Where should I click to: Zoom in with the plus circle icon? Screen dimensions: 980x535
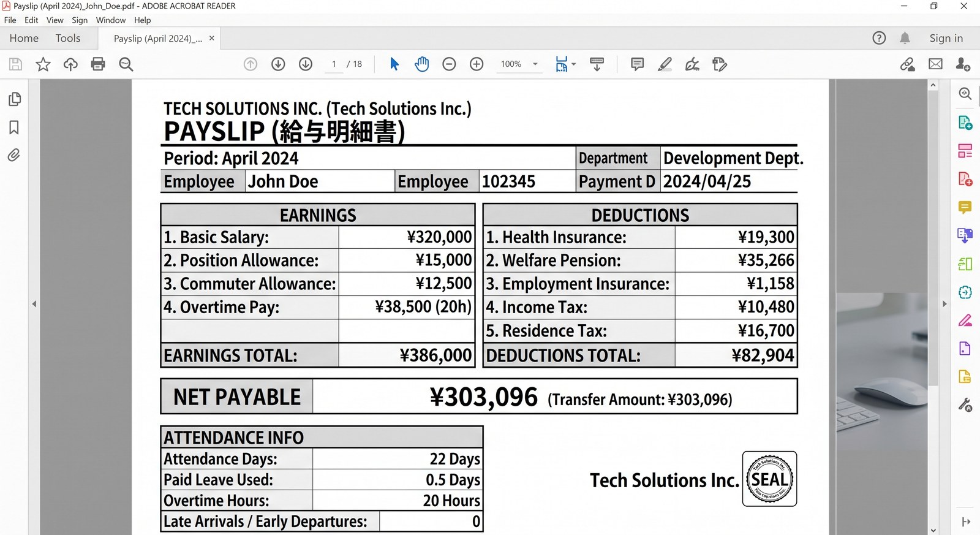click(x=477, y=64)
